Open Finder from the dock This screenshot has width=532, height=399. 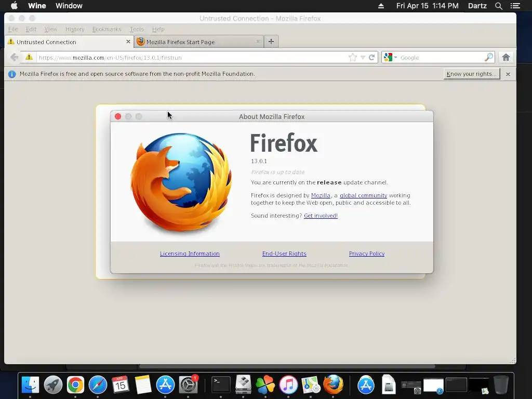pyautogui.click(x=30, y=385)
